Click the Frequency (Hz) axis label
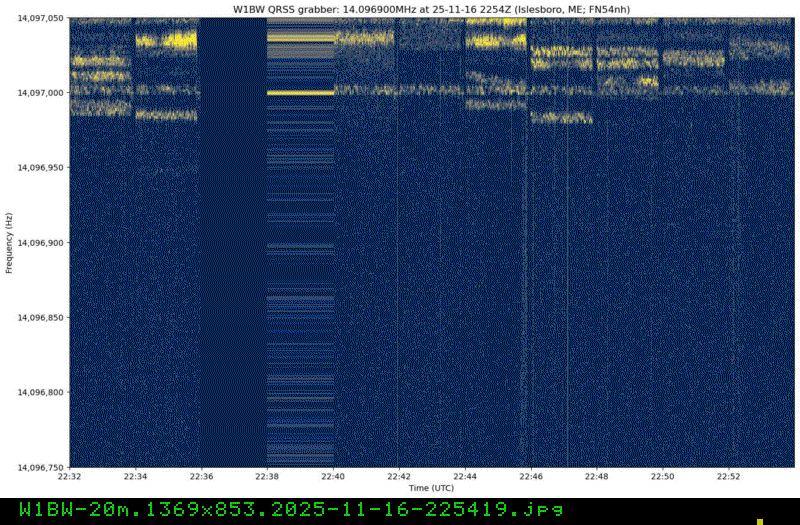800x525 pixels. [9, 243]
